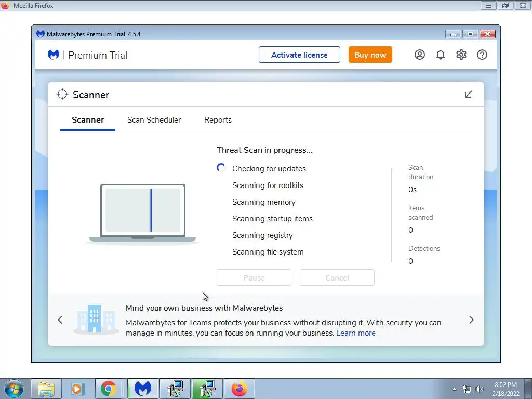Click the Buy now button
Viewport: 532px width, 399px height.
[370, 55]
